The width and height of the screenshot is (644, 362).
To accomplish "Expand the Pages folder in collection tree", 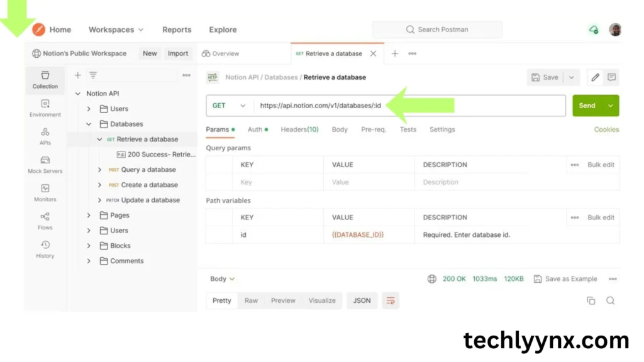I will 89,216.
